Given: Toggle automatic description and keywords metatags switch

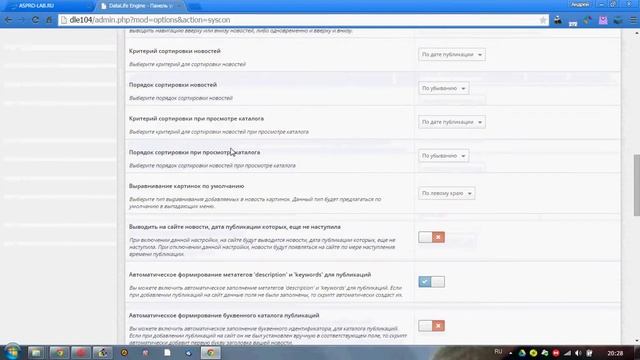Looking at the screenshot, I should tap(431, 282).
